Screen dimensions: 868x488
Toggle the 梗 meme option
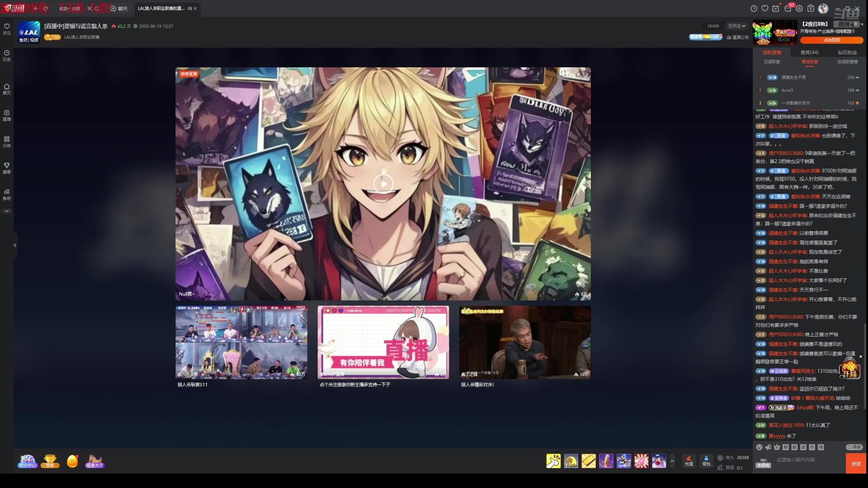(x=821, y=447)
